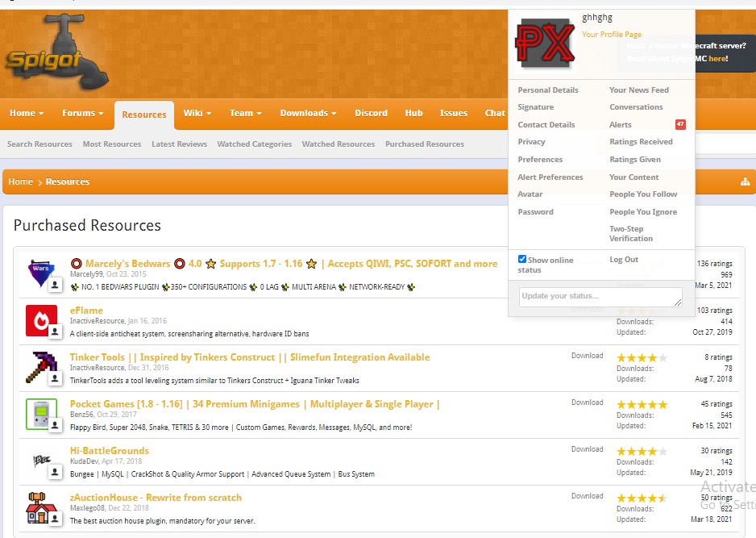The height and width of the screenshot is (538, 756).
Task: Click the star rating of Hi-BattleGrounds
Action: (x=642, y=451)
